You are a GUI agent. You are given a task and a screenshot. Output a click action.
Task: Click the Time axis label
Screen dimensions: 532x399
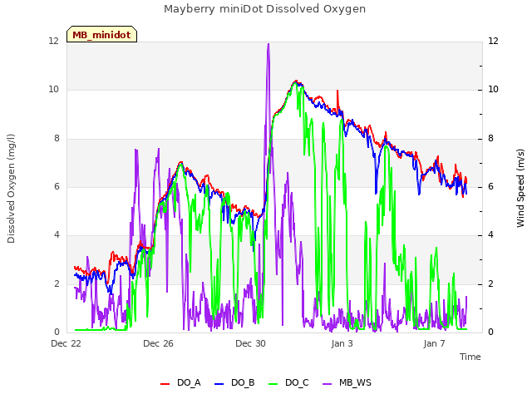coord(470,357)
